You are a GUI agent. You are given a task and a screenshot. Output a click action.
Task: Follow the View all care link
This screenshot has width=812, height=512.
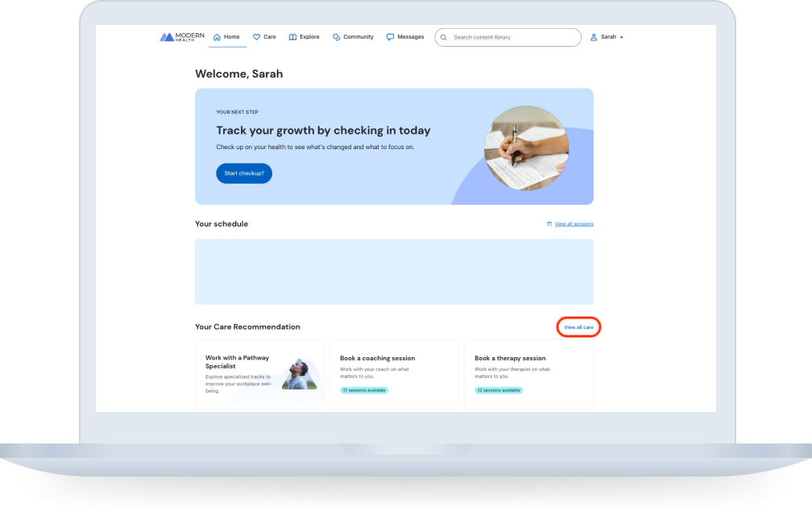[x=578, y=327]
